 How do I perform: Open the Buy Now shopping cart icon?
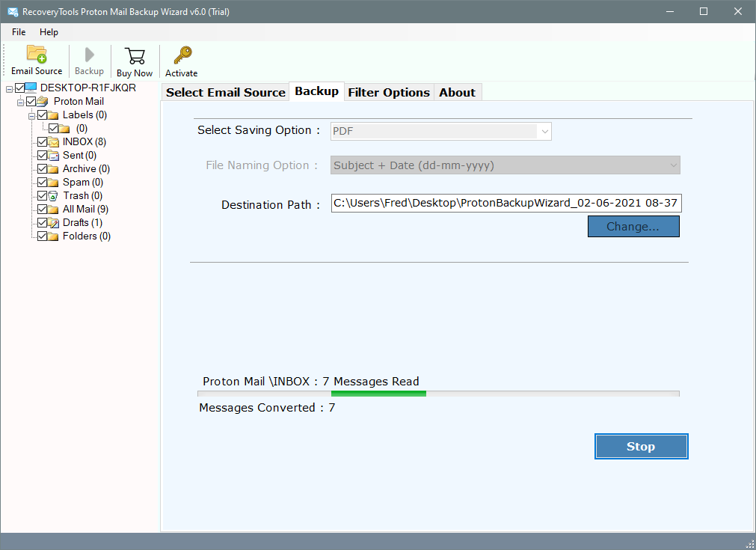135,56
